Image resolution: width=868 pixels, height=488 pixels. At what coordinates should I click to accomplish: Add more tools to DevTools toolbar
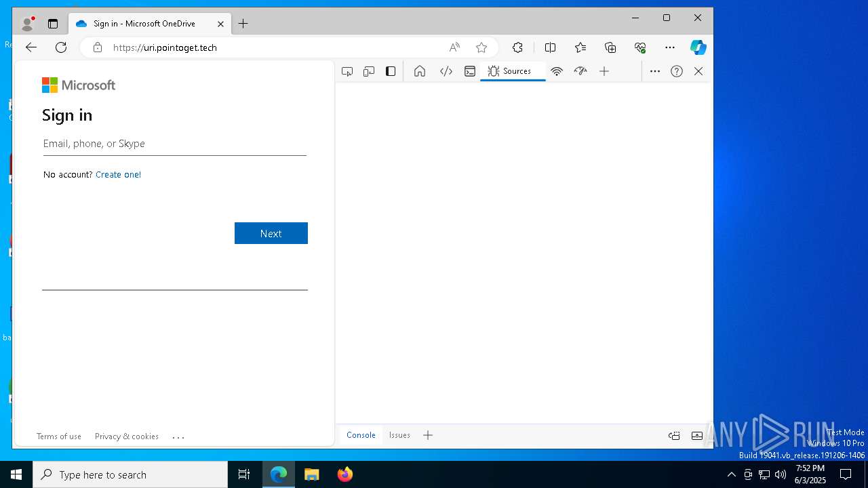604,71
